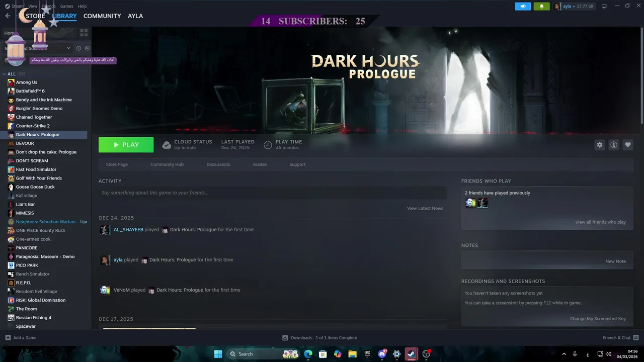Open the Games menu
Screen dimensions: 644x362
pyautogui.click(x=66, y=6)
